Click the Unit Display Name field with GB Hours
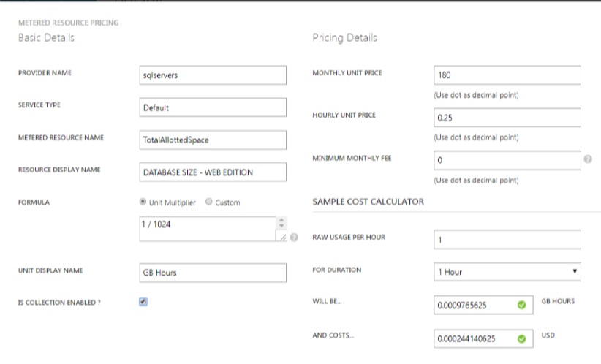Viewport: 601px width, 364px height. pyautogui.click(x=213, y=273)
